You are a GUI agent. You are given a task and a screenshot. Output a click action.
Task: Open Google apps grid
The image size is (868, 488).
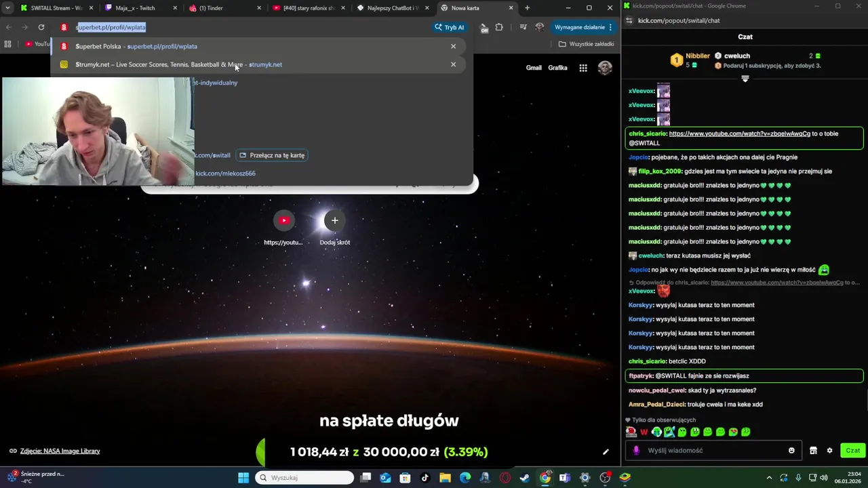pyautogui.click(x=583, y=68)
